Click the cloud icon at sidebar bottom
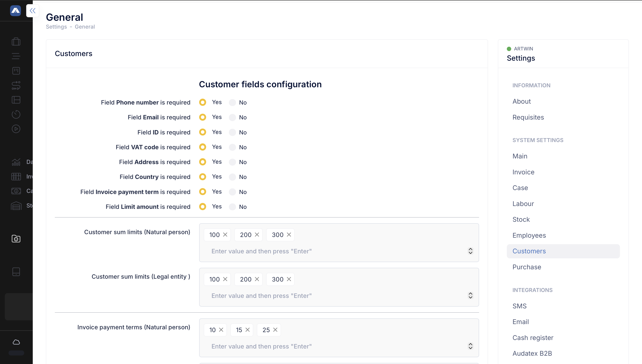This screenshot has width=642, height=364. 16,342
